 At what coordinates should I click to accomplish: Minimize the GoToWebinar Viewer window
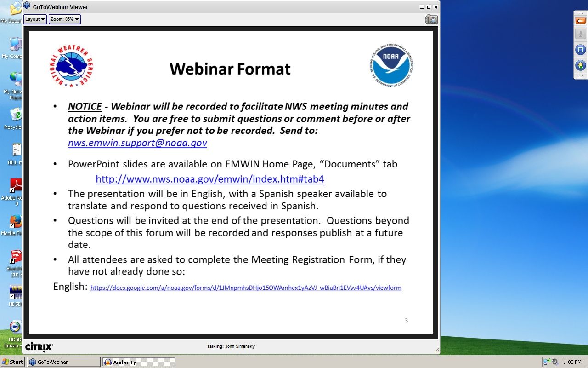tap(422, 7)
